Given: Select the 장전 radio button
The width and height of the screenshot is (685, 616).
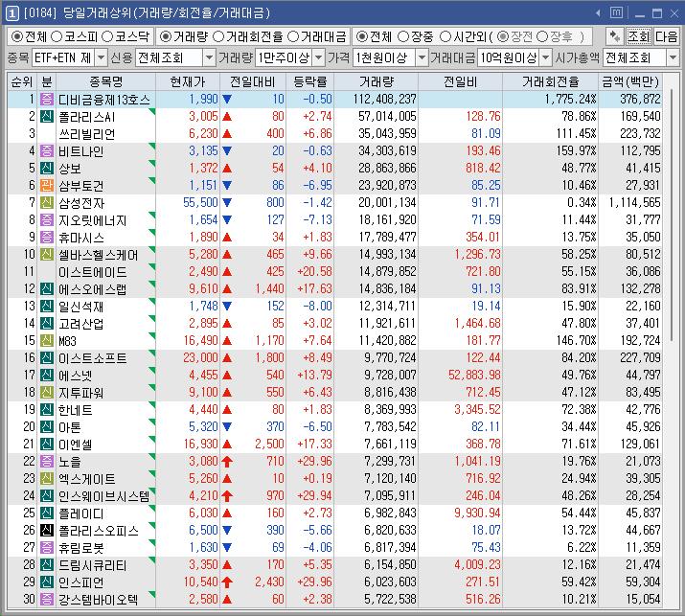Looking at the screenshot, I should point(503,36).
